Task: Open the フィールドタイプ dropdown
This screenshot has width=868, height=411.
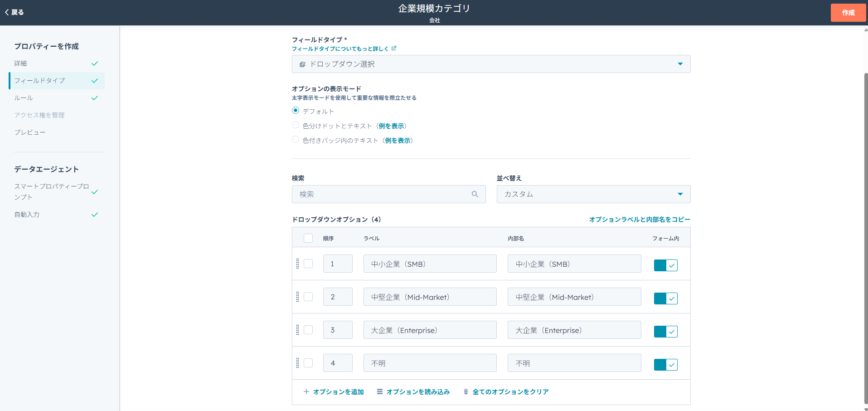Action: 491,64
